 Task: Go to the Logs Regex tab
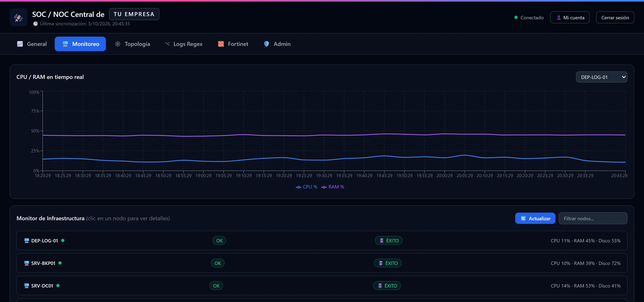pyautogui.click(x=184, y=44)
